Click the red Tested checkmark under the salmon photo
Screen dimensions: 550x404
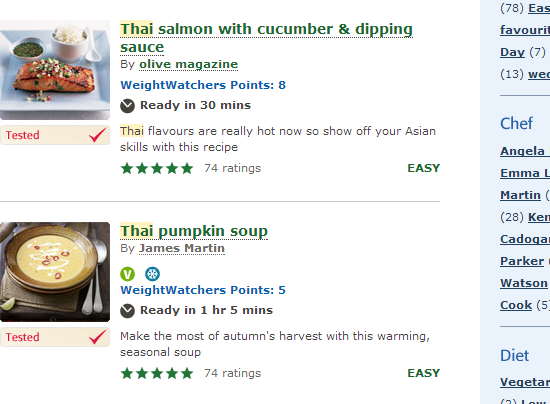click(98, 135)
